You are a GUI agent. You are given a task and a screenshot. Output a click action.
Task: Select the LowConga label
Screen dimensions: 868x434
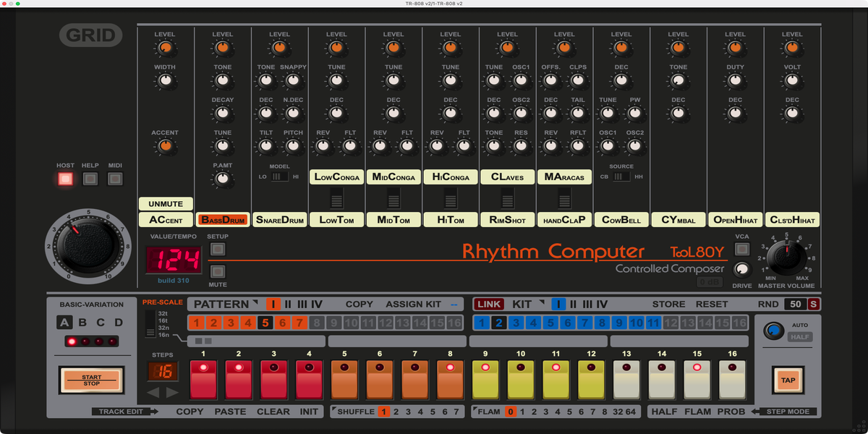pos(336,176)
